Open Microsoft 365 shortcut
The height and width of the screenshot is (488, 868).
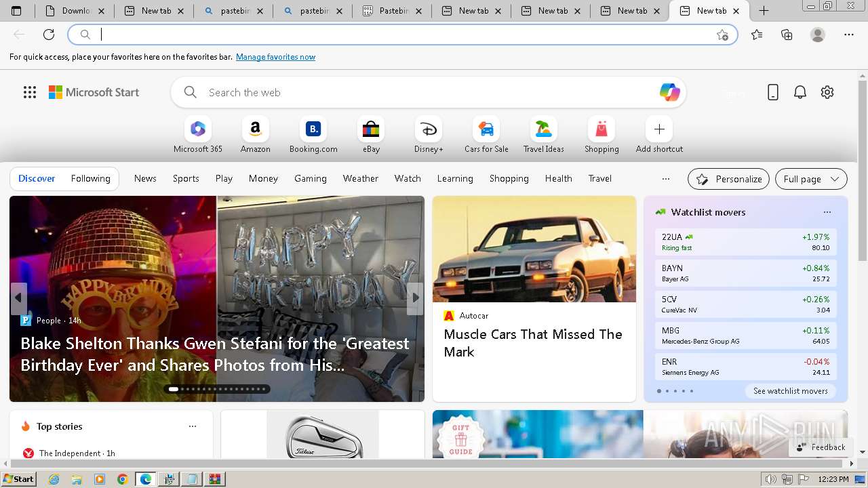click(x=198, y=135)
